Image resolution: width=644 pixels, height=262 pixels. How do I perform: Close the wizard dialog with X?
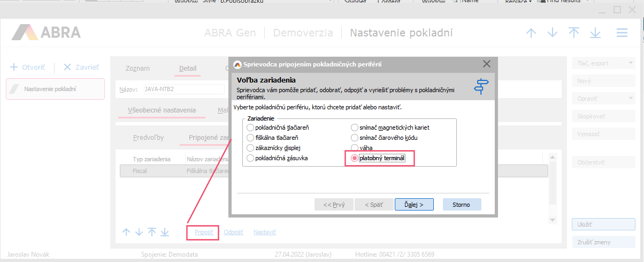[486, 64]
